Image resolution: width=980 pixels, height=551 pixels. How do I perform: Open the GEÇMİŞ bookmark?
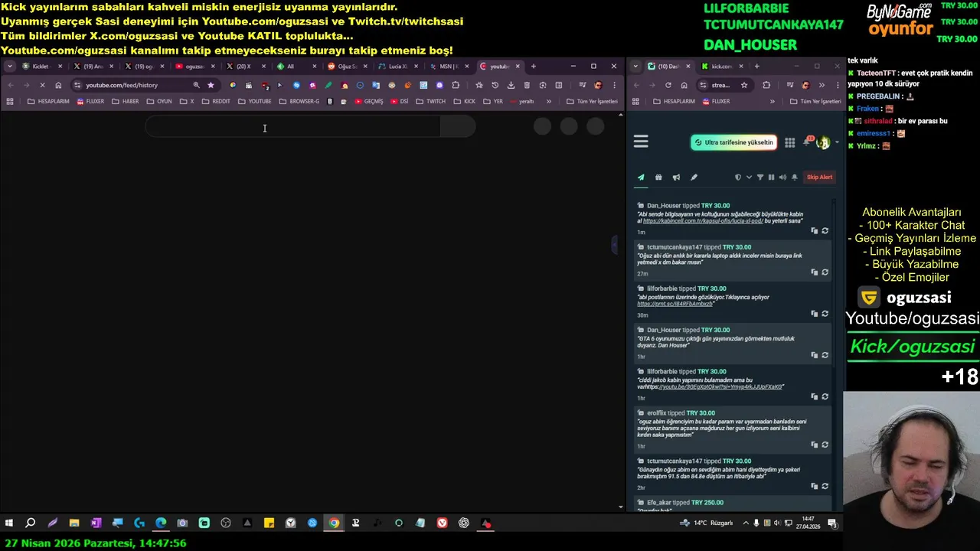(368, 101)
